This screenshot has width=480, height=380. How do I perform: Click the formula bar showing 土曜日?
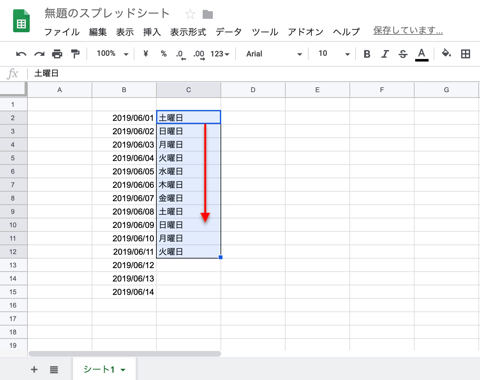click(253, 73)
